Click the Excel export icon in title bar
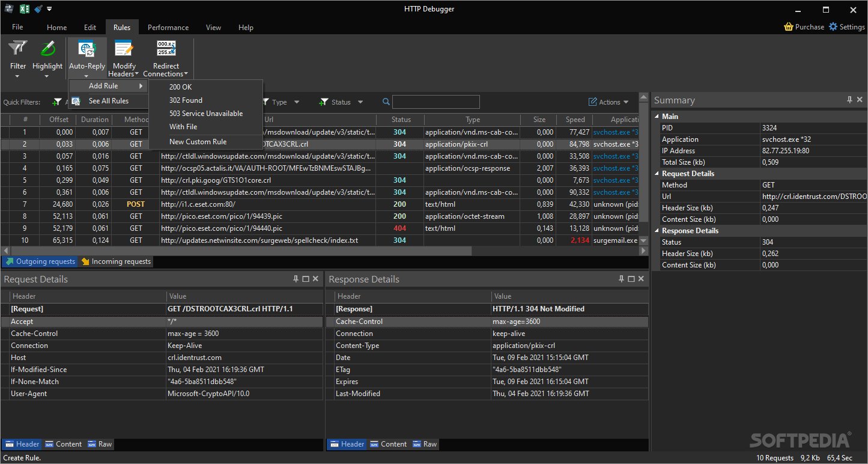 coord(25,9)
